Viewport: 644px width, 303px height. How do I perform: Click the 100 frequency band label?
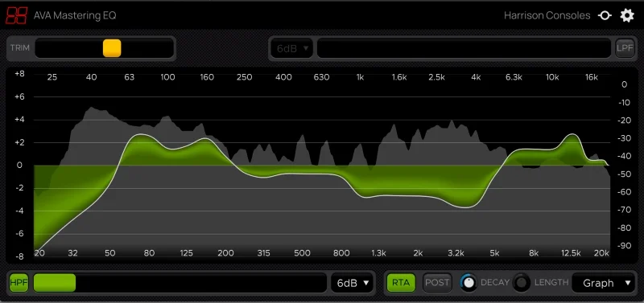167,77
